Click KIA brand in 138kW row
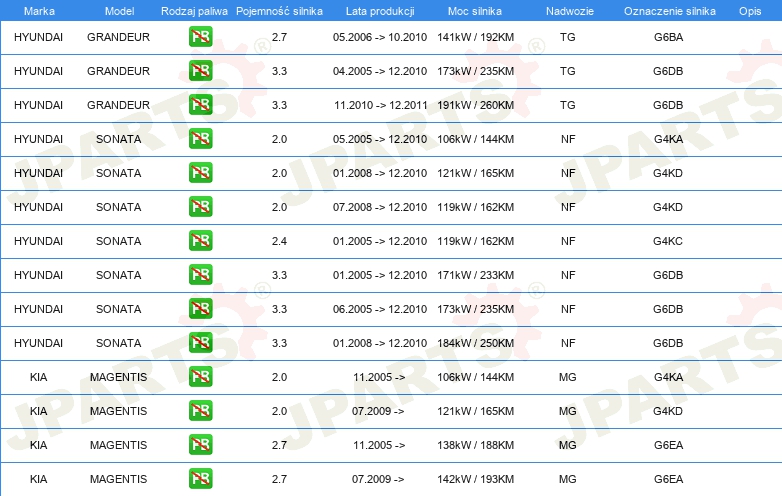This screenshot has width=782, height=496. (x=38, y=445)
